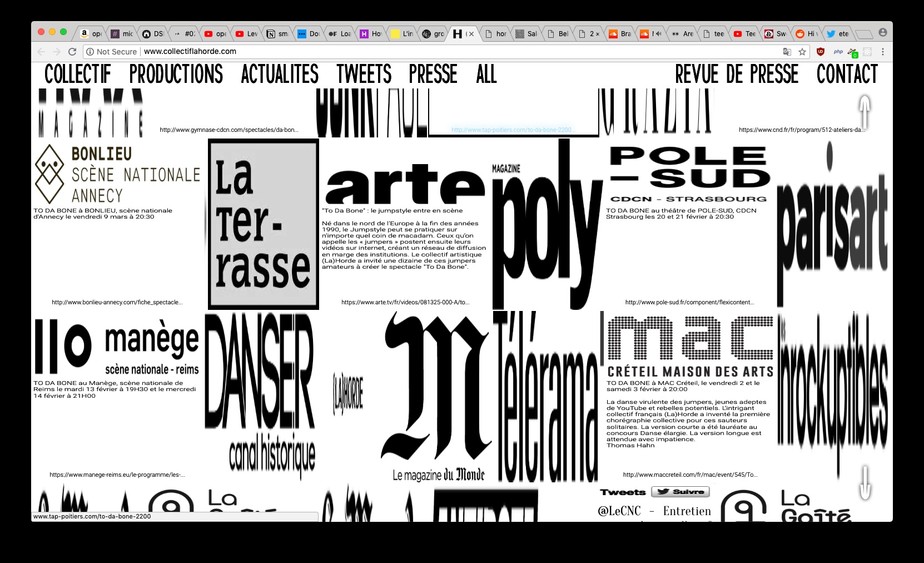
Task: Switch to the Amazon browser tab
Action: coord(91,34)
